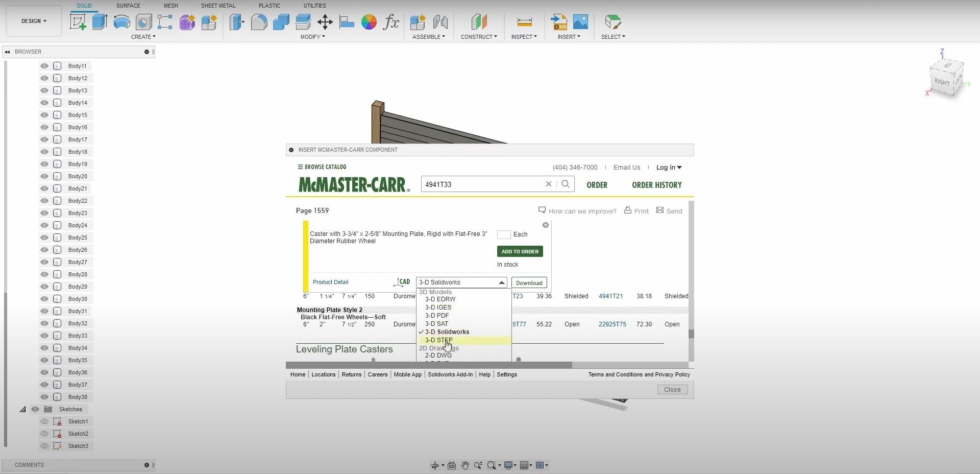
Task: Select the Insert Derive tool
Action: point(559,22)
